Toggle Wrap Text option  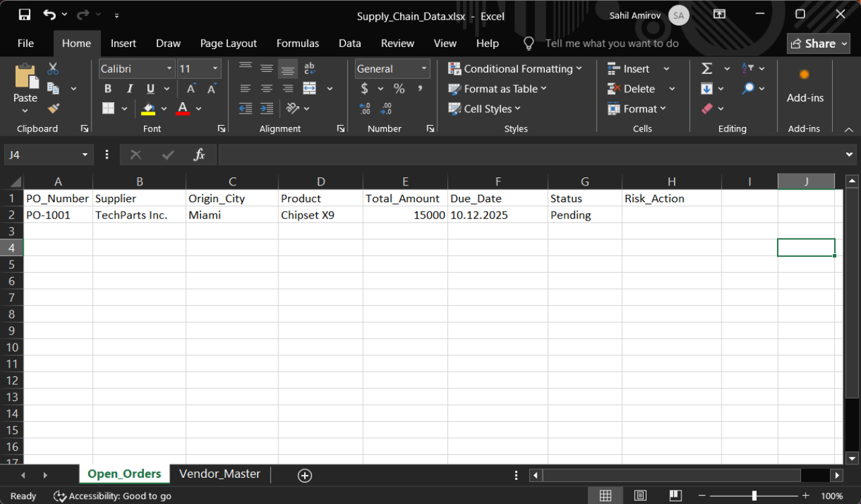click(x=309, y=69)
